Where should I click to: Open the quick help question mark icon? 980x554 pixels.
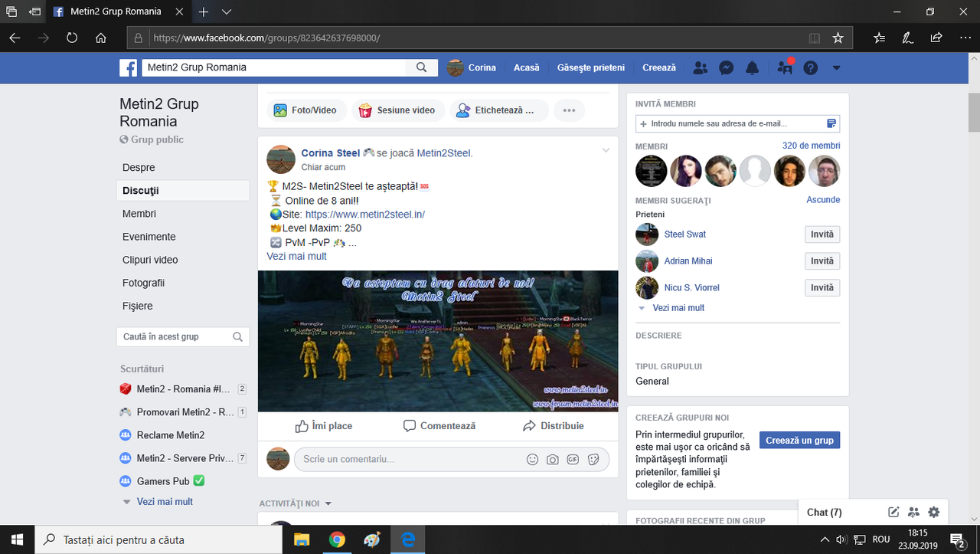point(811,67)
